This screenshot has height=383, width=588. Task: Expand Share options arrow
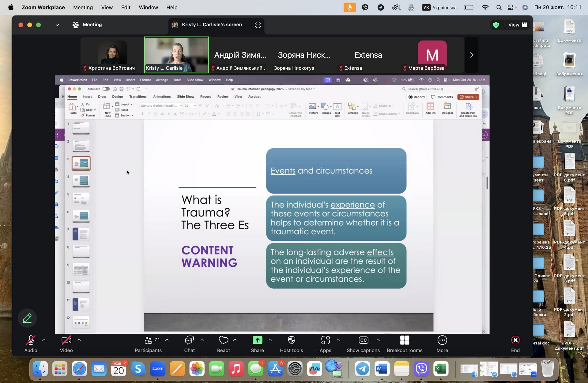point(270,340)
